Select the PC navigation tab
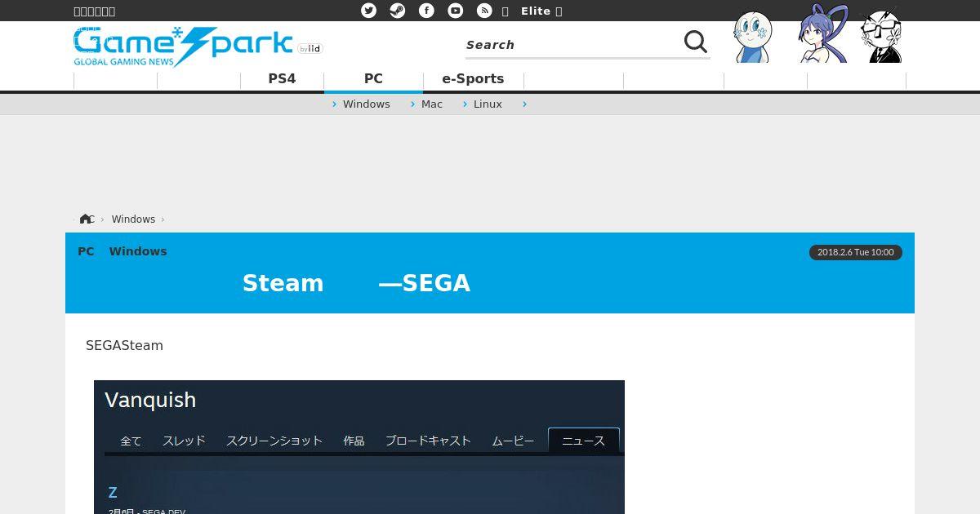 [373, 79]
